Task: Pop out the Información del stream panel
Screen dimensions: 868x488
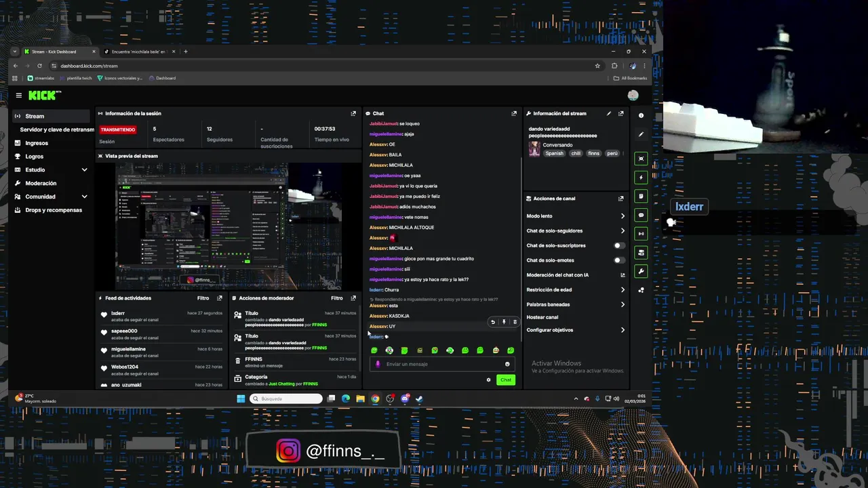Action: click(x=620, y=114)
